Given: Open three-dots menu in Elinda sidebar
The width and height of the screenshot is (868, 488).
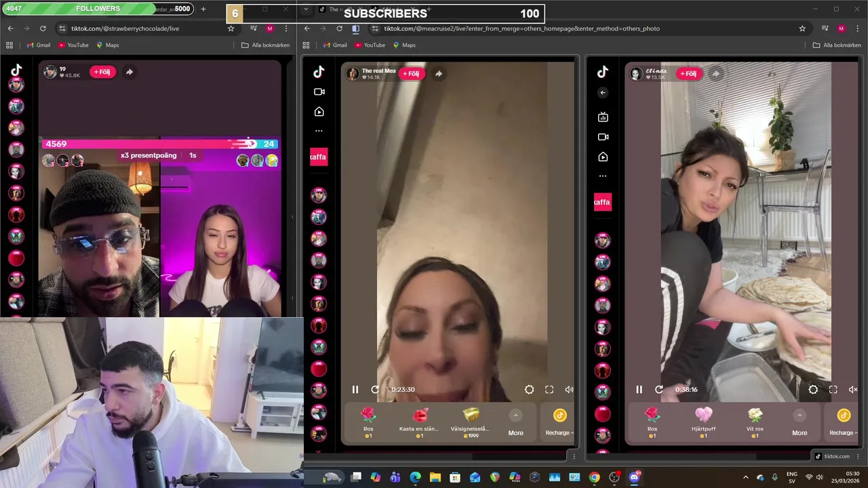Looking at the screenshot, I should pyautogui.click(x=603, y=176).
